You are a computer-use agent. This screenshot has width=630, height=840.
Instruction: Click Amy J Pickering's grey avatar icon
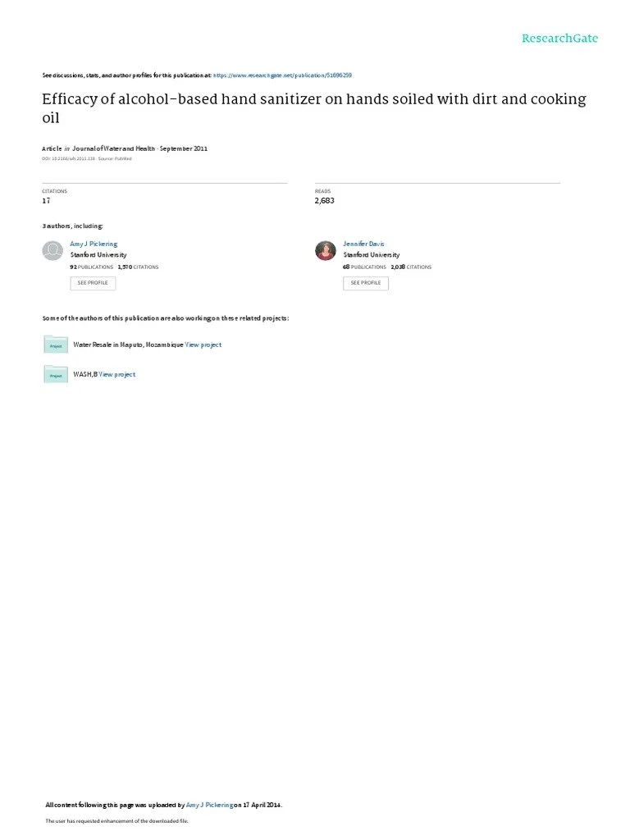click(52, 251)
